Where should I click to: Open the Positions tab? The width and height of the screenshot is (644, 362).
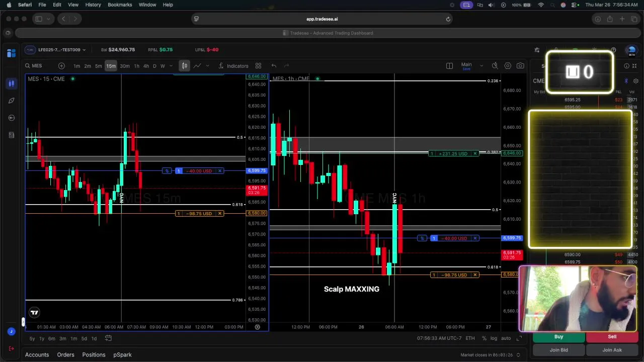pyautogui.click(x=94, y=355)
